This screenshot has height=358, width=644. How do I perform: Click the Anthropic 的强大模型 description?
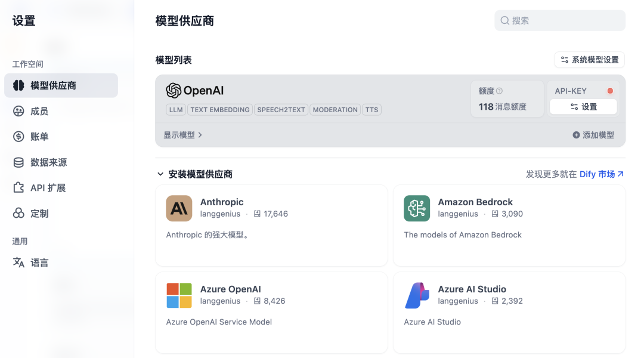point(207,235)
